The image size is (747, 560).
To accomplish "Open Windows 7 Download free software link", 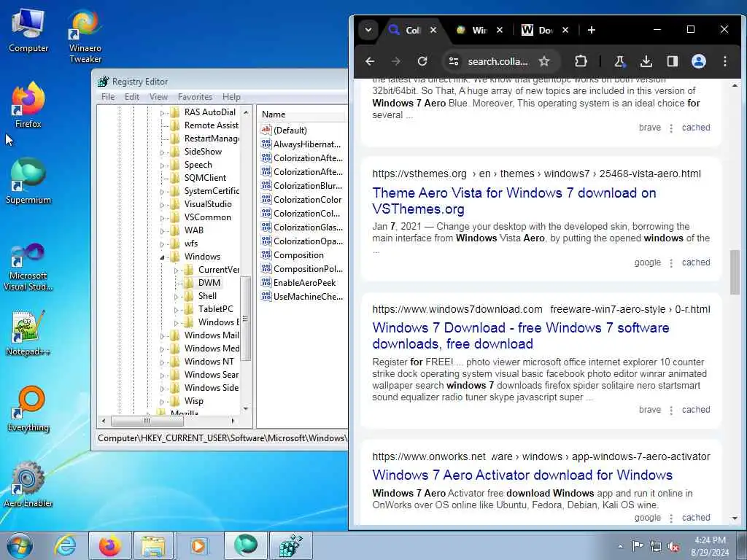I will (521, 335).
